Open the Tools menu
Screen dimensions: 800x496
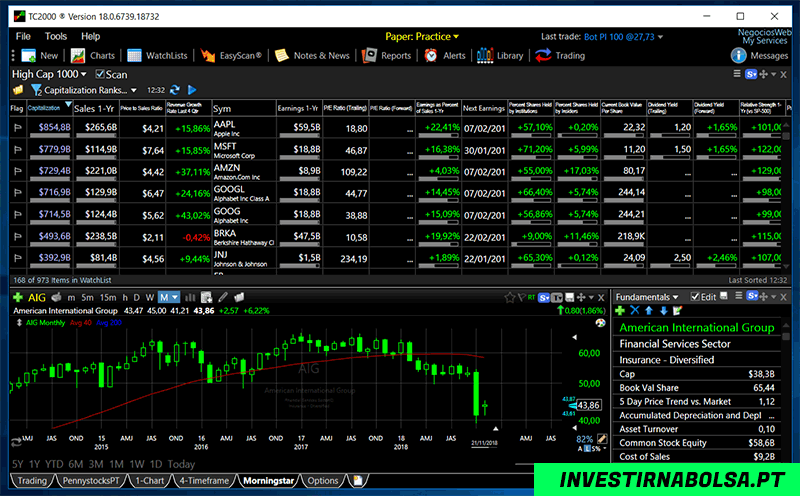56,36
